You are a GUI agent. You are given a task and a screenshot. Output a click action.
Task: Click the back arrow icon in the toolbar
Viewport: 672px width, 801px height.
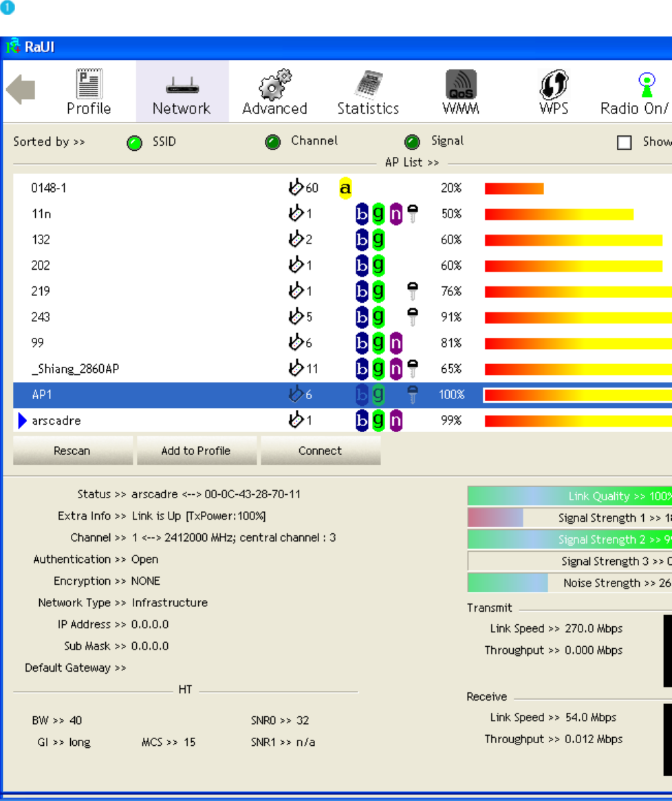click(x=21, y=89)
